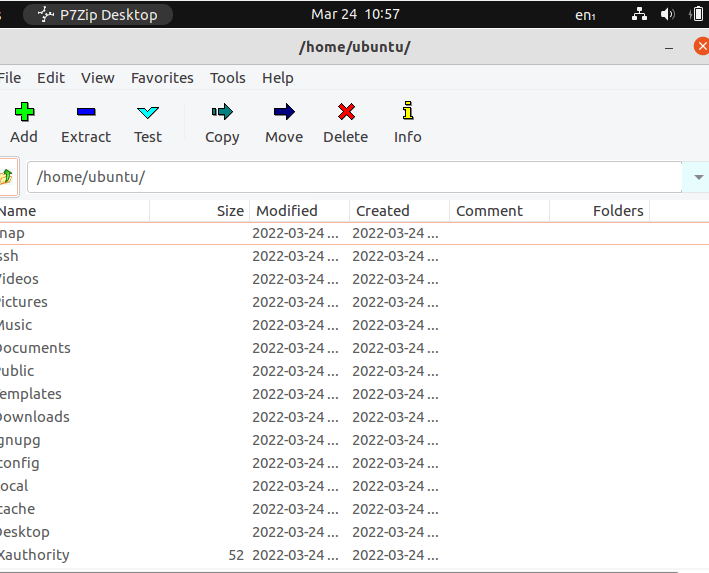Select the Public folder row
The height and width of the screenshot is (573, 709).
point(354,371)
